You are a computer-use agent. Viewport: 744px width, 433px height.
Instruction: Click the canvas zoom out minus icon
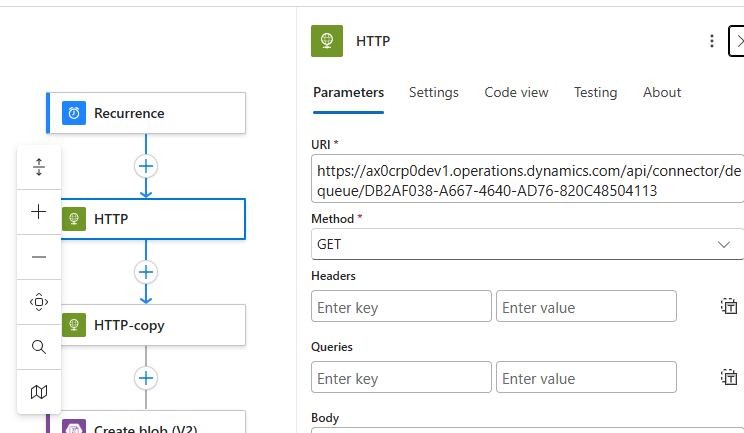click(x=39, y=257)
